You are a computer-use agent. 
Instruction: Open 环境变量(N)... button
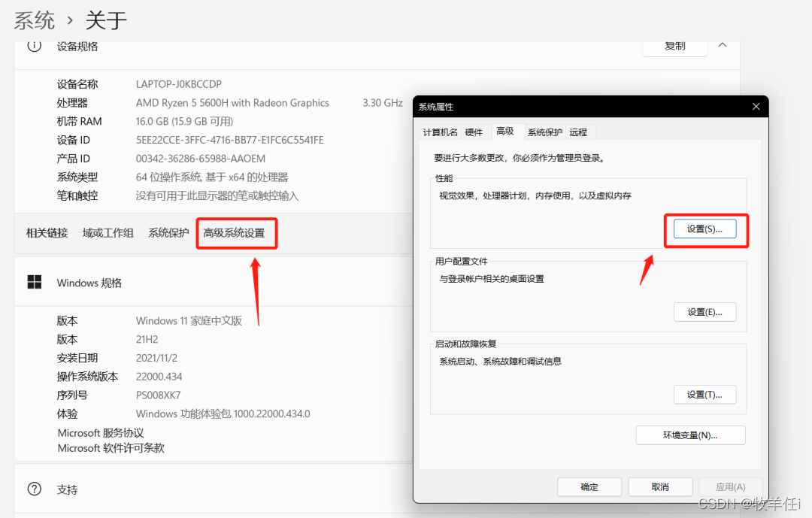pyautogui.click(x=690, y=435)
